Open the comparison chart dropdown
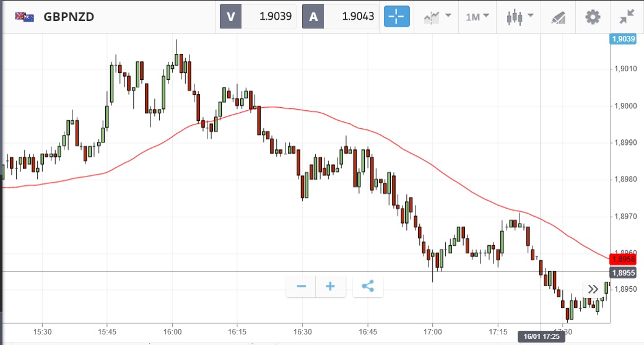Screen dimensions: 644x345 437,17
